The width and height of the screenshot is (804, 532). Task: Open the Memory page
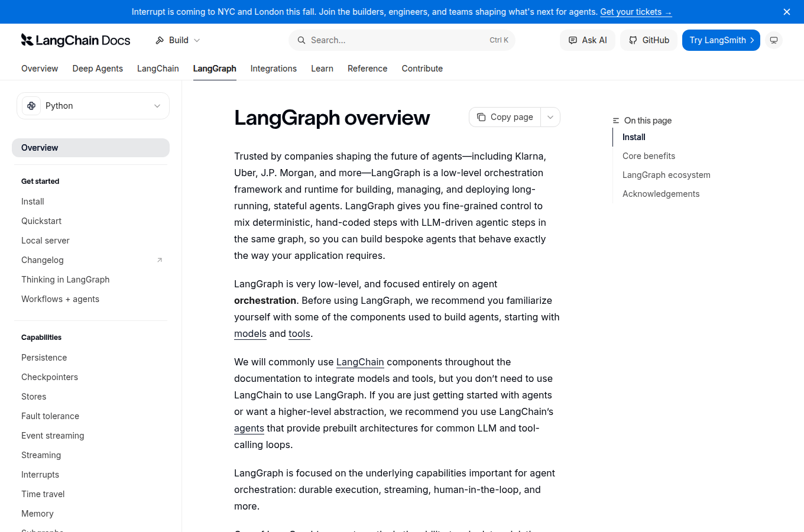click(x=37, y=514)
